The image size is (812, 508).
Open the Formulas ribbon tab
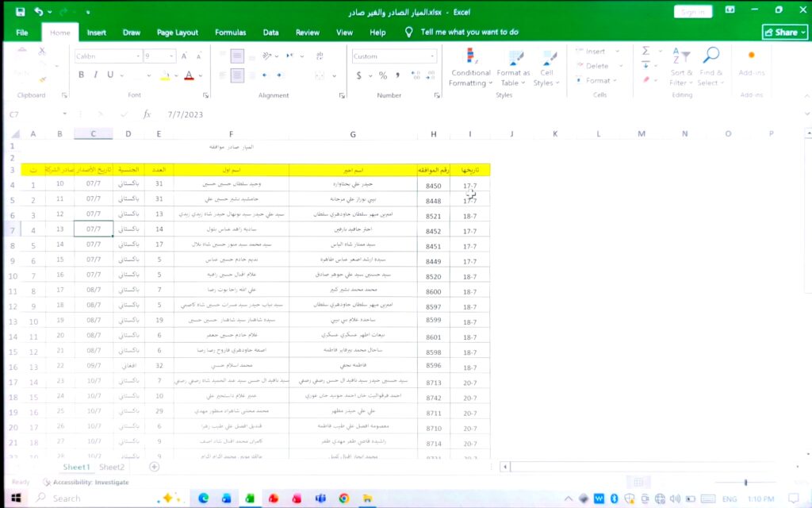231,32
